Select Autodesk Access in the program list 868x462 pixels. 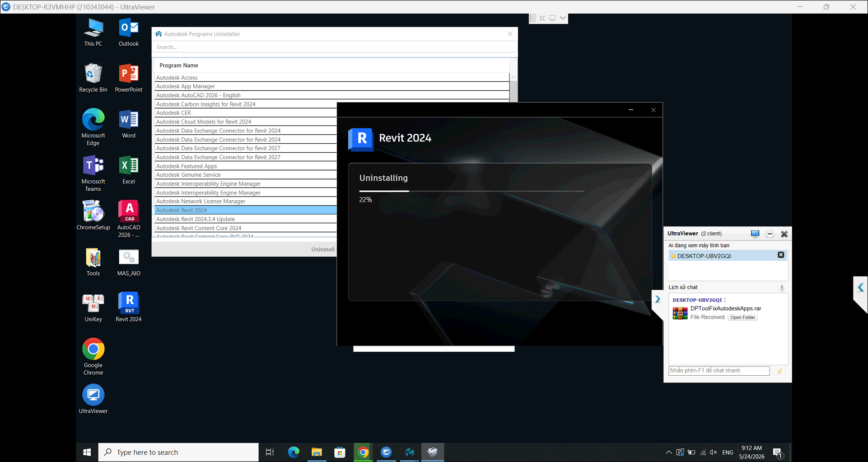332,77
